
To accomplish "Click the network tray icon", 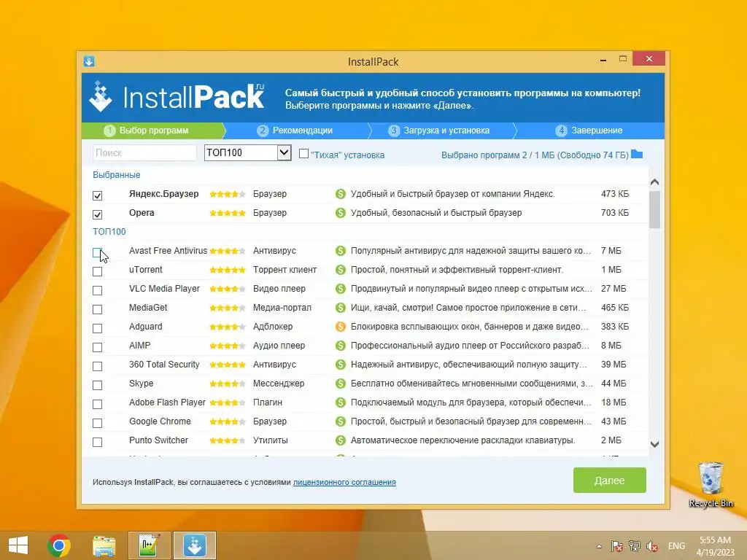I will (x=634, y=545).
